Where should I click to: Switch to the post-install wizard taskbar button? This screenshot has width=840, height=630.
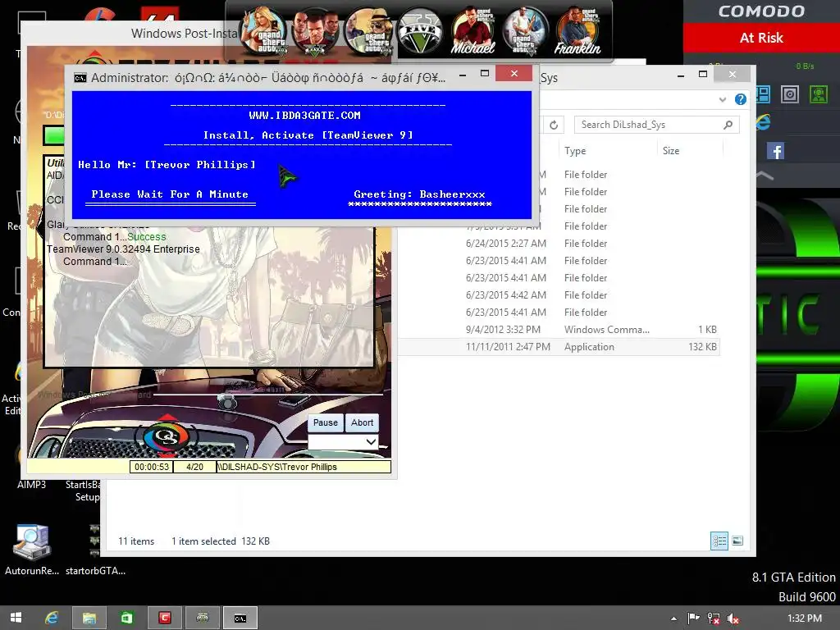[203, 619]
